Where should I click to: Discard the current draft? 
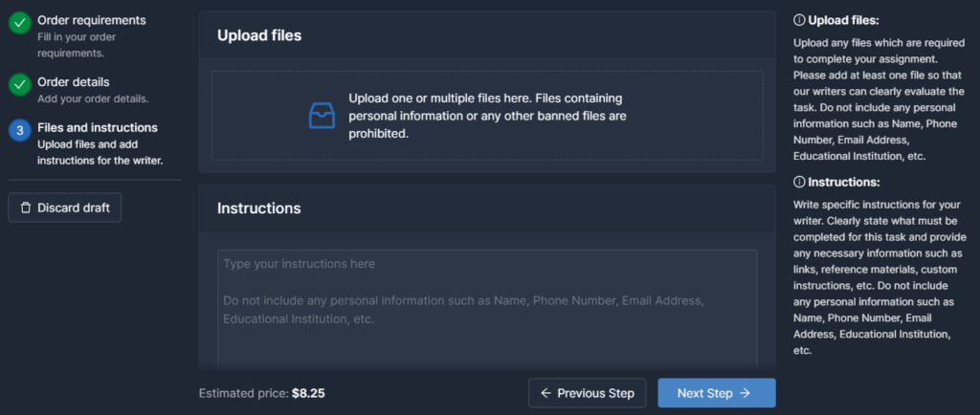click(x=64, y=207)
